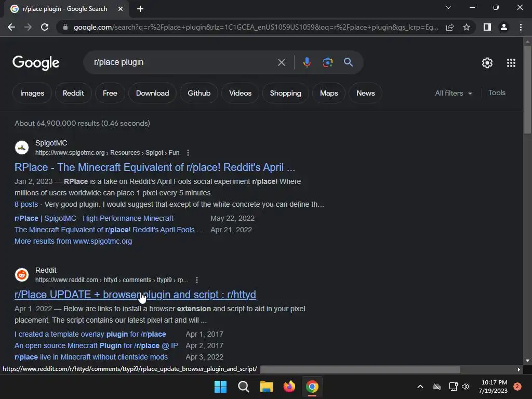Viewport: 532px width, 399px height.
Task: Open the Google apps grid
Action: pos(511,63)
